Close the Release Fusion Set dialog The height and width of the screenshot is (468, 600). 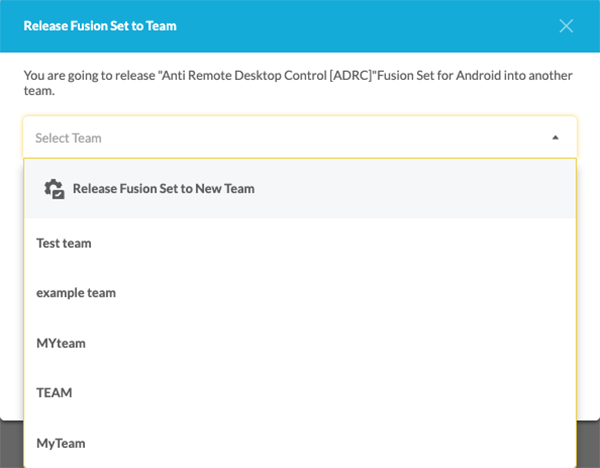566,25
